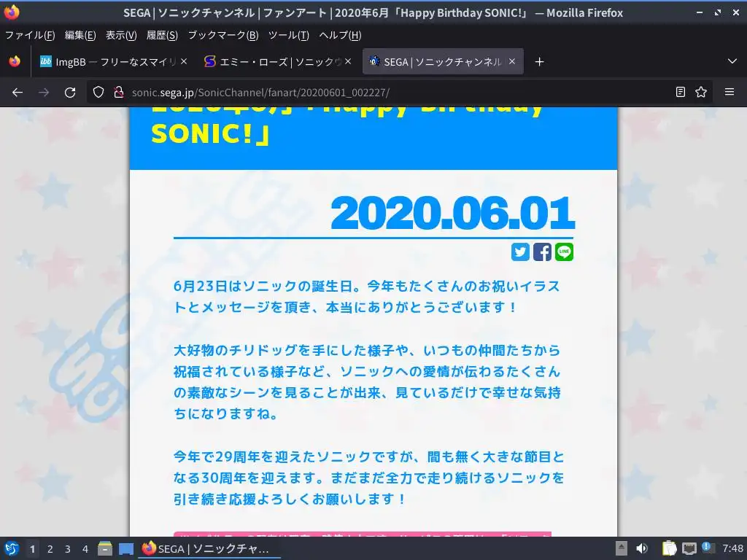The width and height of the screenshot is (747, 560).
Task: Click the 2020.06.01 date heading
Action: click(x=452, y=213)
